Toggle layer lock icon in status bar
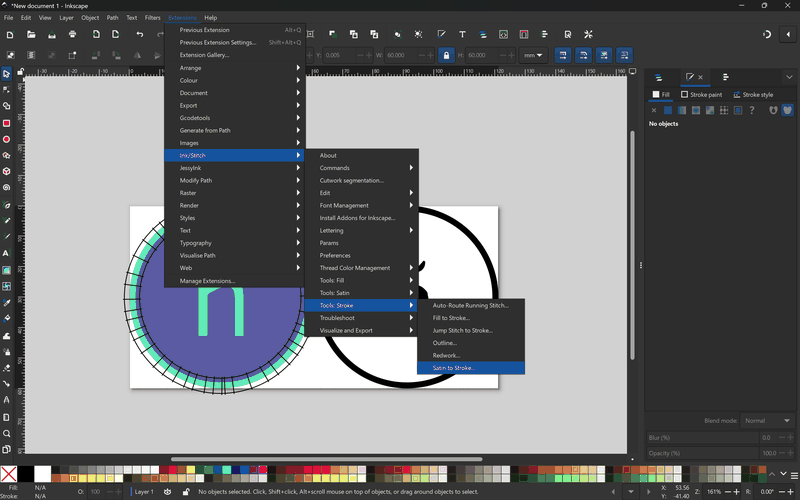This screenshot has width=800, height=500. (186, 492)
